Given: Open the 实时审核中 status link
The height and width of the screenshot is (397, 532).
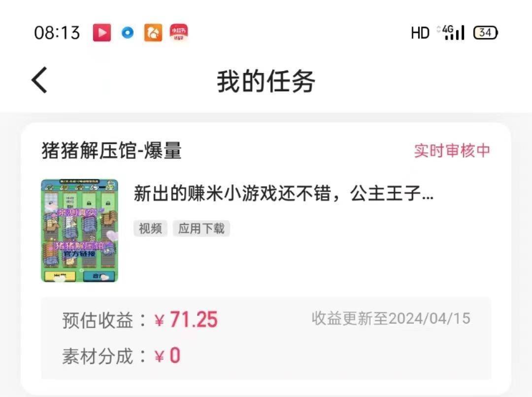Looking at the screenshot, I should pos(452,150).
